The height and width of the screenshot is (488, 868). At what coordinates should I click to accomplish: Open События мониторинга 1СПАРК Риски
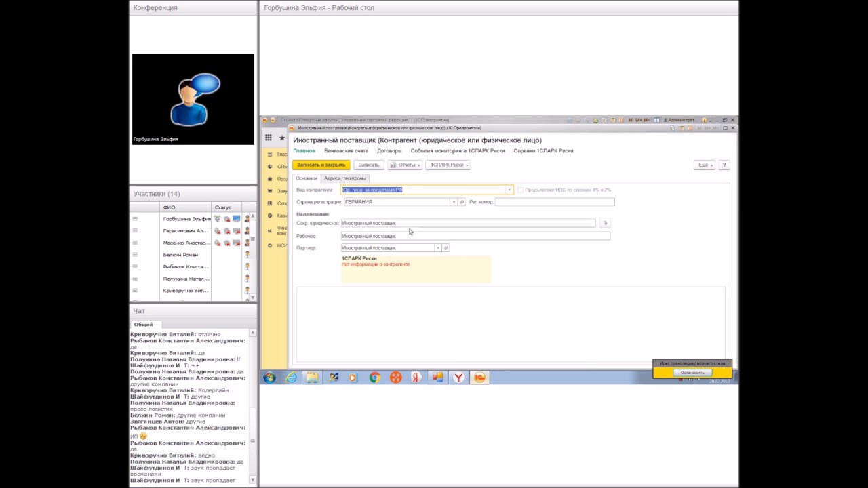coord(458,150)
